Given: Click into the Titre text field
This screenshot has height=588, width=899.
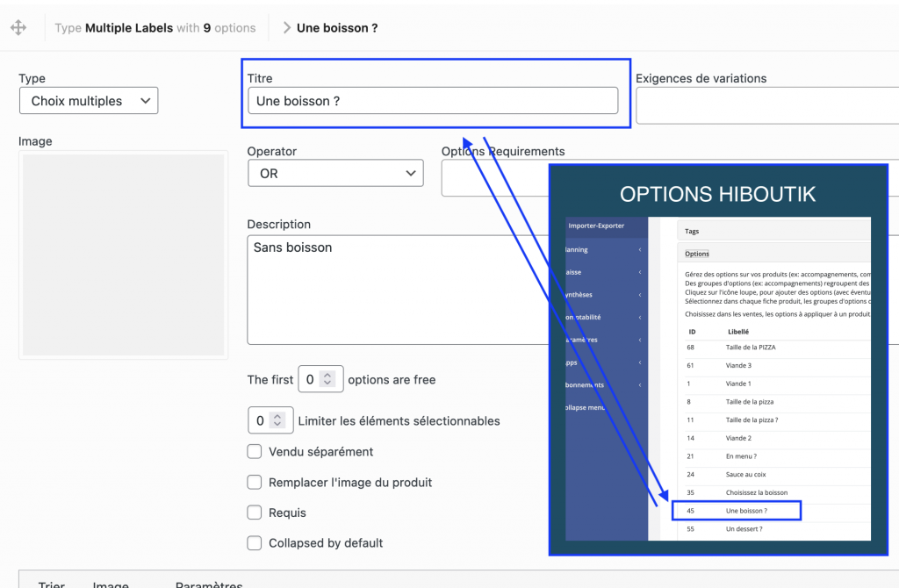Looking at the screenshot, I should click(x=433, y=101).
